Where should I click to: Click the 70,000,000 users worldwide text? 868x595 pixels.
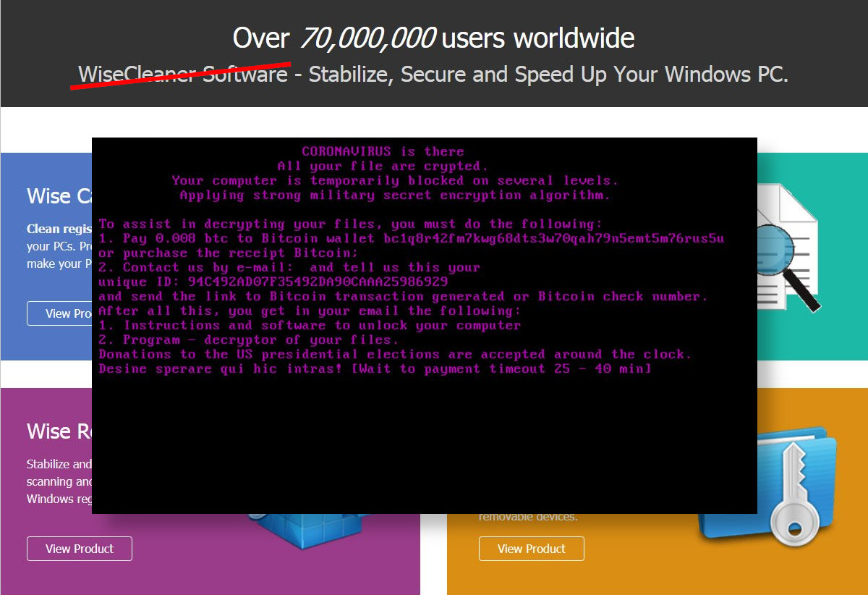(433, 38)
